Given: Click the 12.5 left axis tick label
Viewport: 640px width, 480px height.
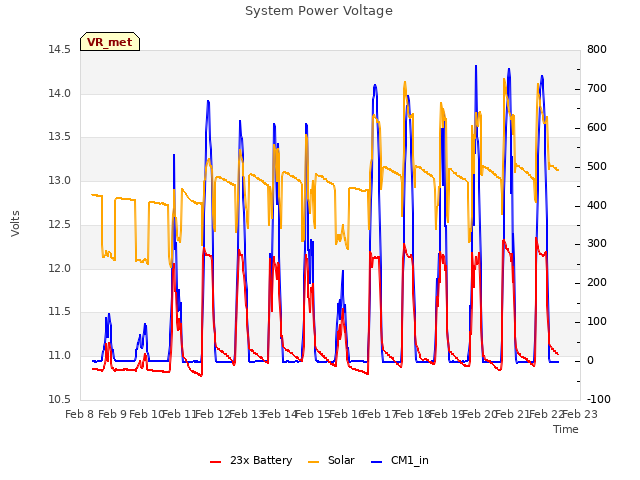Looking at the screenshot, I should coord(60,224).
